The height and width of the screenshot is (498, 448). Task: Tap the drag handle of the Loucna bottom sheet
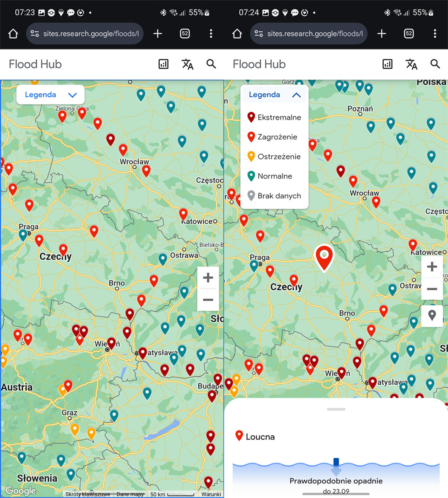click(336, 409)
